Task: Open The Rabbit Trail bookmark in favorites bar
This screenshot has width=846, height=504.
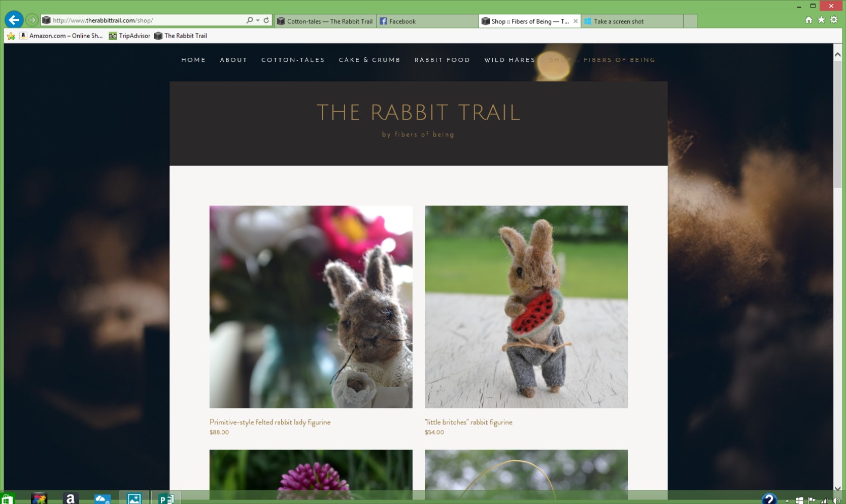Action: click(181, 36)
